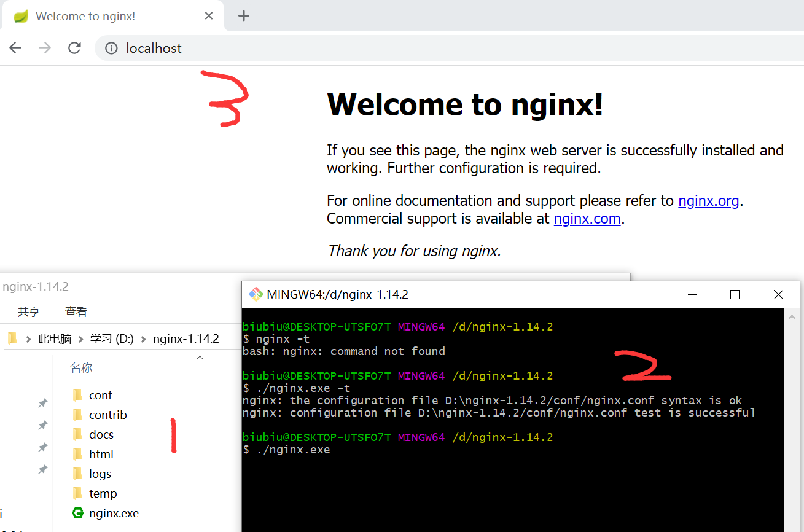This screenshot has height=532, width=804.
Task: Expand breadcrumb chevron after 学习 (D:)
Action: coord(144,339)
